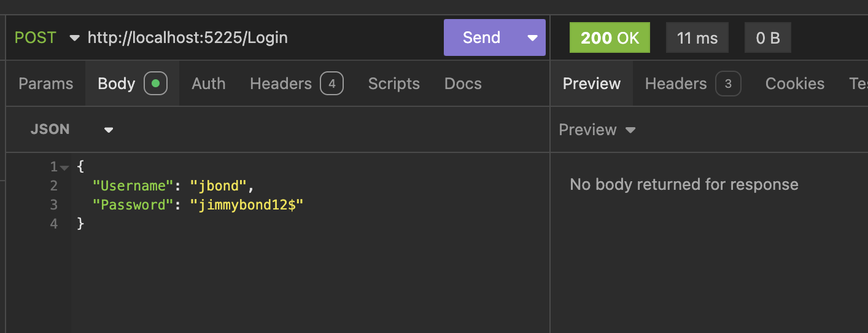Expand the Send options arrow
868x333 pixels.
click(x=532, y=37)
